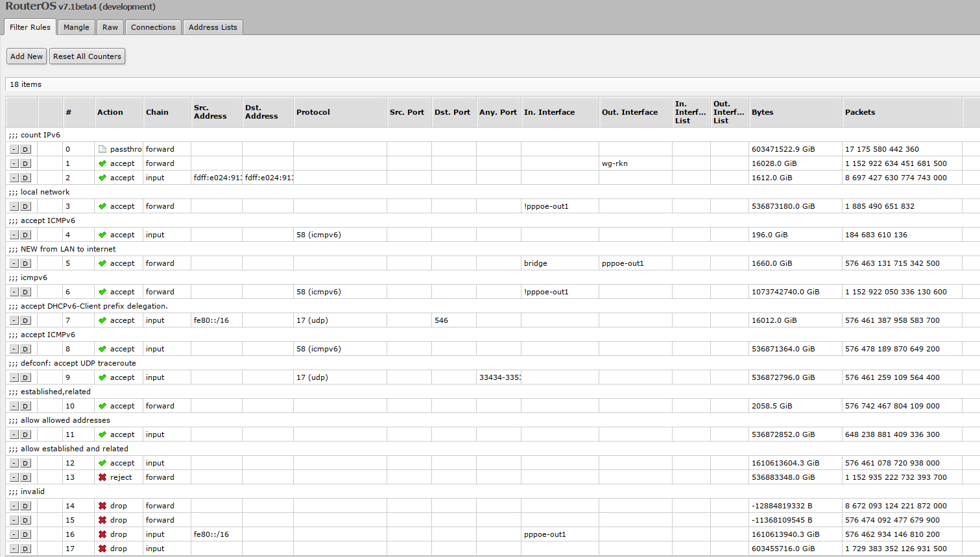
Task: Sort by the # column header
Action: (x=78, y=112)
